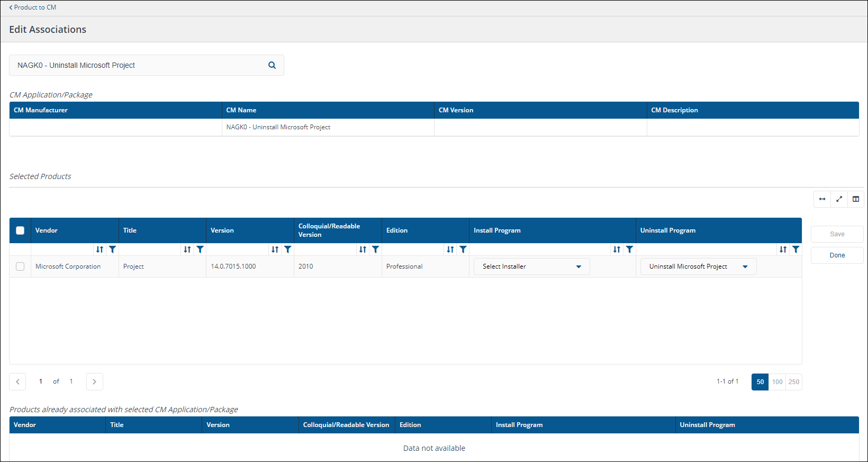868x462 pixels.
Task: Open the Select Installer dropdown
Action: click(x=531, y=266)
